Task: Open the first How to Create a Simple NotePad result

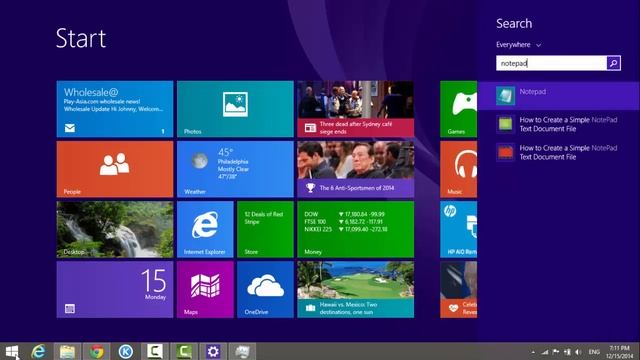Action: (x=558, y=124)
